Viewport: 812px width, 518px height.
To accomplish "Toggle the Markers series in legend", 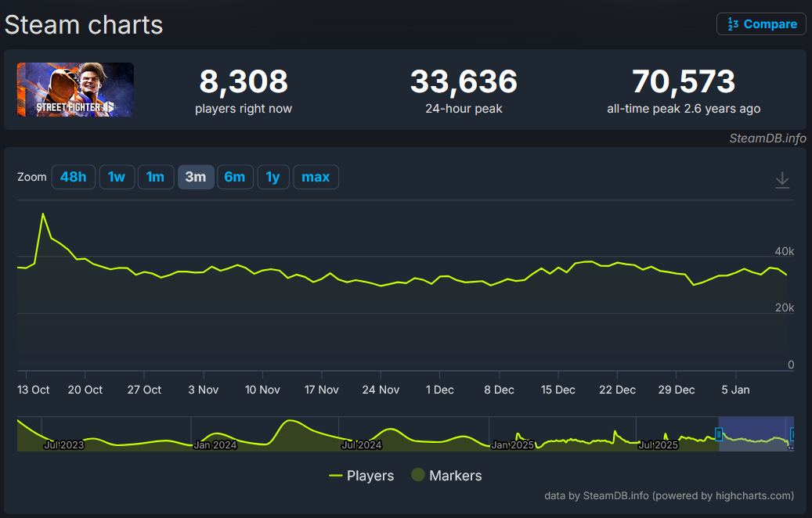I will 446,476.
